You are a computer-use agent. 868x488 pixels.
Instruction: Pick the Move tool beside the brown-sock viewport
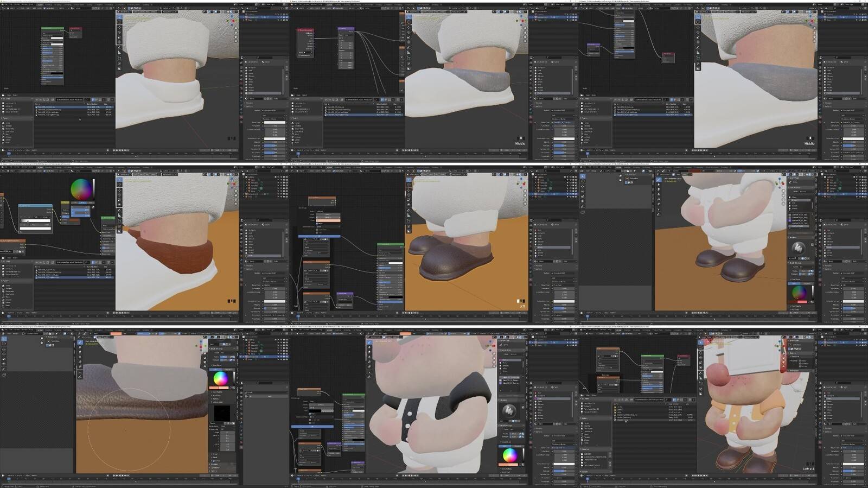pyautogui.click(x=119, y=189)
